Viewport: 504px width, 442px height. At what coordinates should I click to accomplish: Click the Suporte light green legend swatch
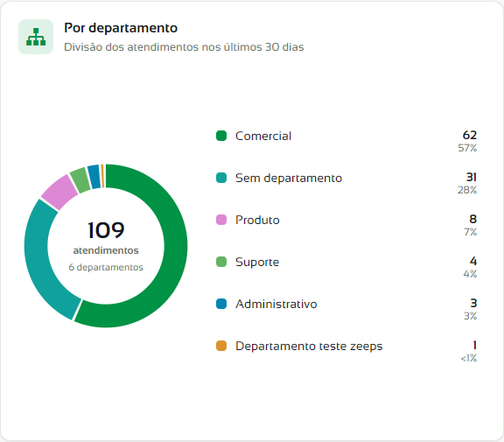point(221,262)
